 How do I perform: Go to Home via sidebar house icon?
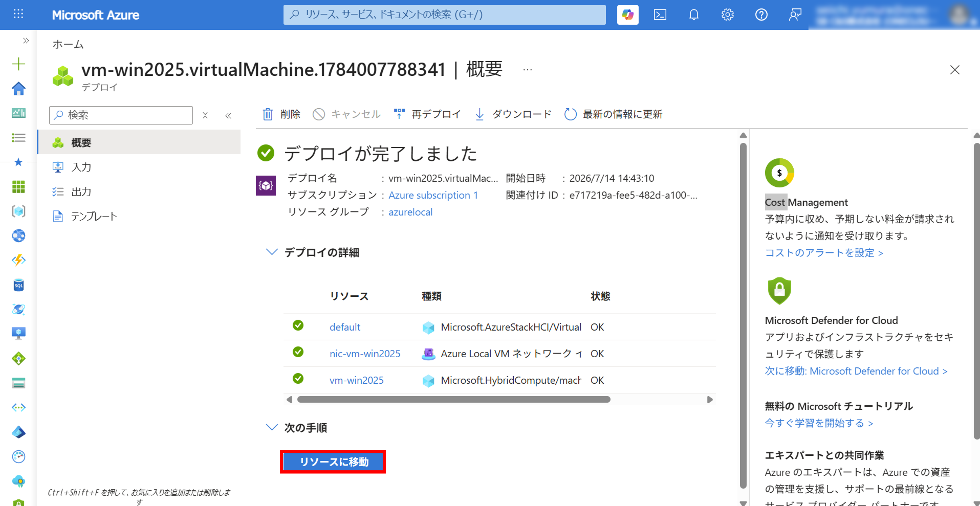18,89
